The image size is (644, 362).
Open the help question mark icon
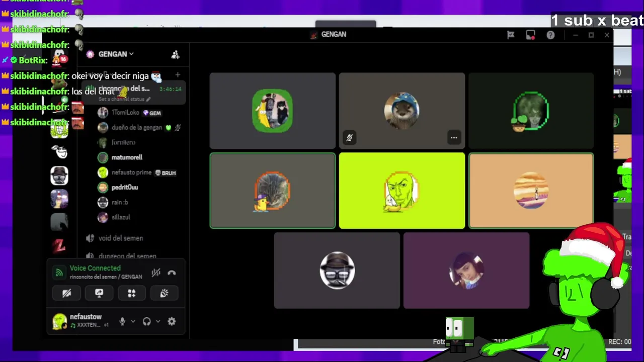(x=550, y=35)
